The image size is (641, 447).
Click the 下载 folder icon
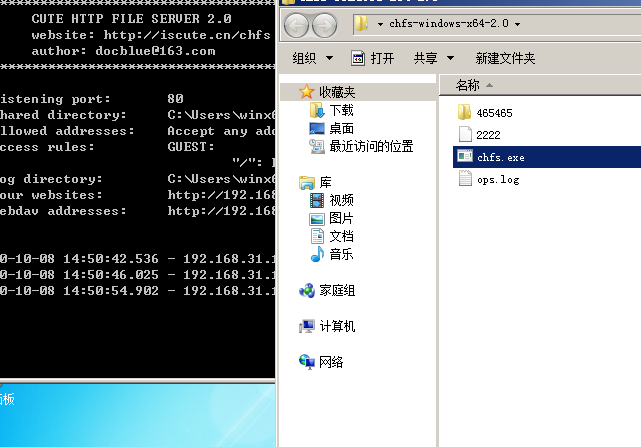[317, 110]
